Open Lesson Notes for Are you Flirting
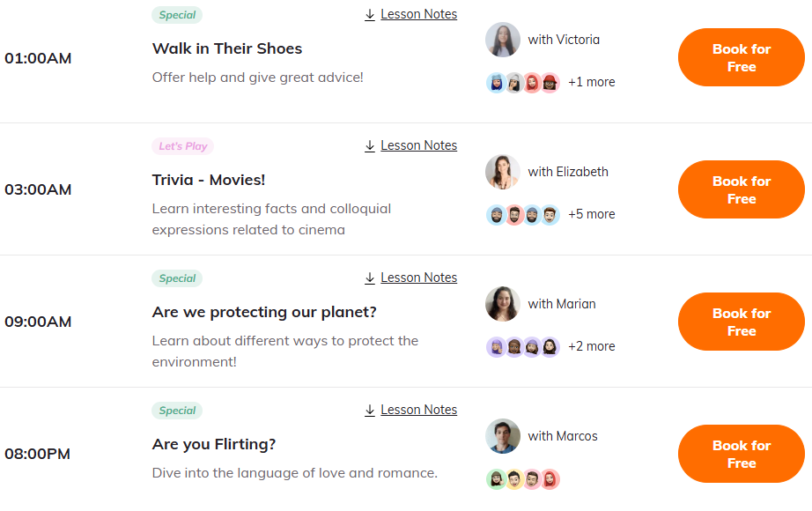Image resolution: width=812 pixels, height=511 pixels. tap(418, 410)
